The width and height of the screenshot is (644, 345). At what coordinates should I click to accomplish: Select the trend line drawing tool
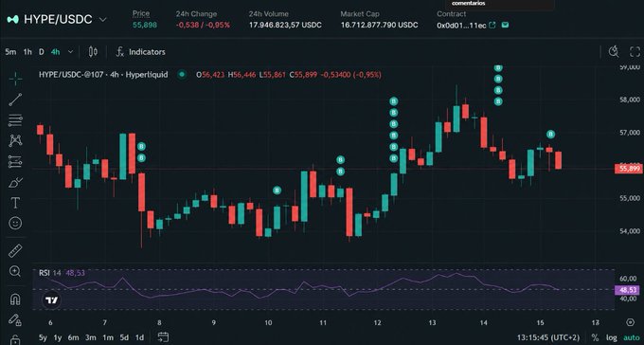coord(15,100)
